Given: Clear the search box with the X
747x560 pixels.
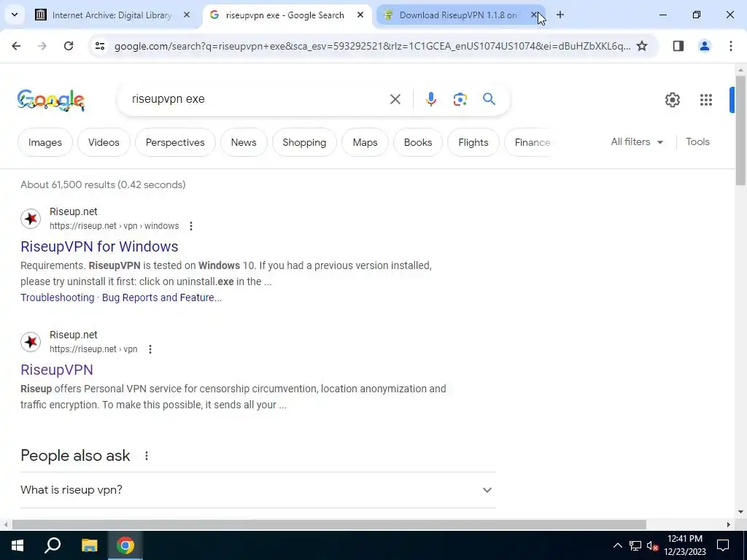Looking at the screenshot, I should coord(395,99).
